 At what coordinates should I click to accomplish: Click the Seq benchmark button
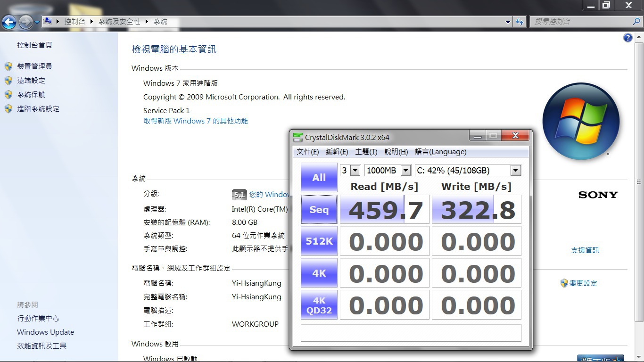click(x=319, y=209)
